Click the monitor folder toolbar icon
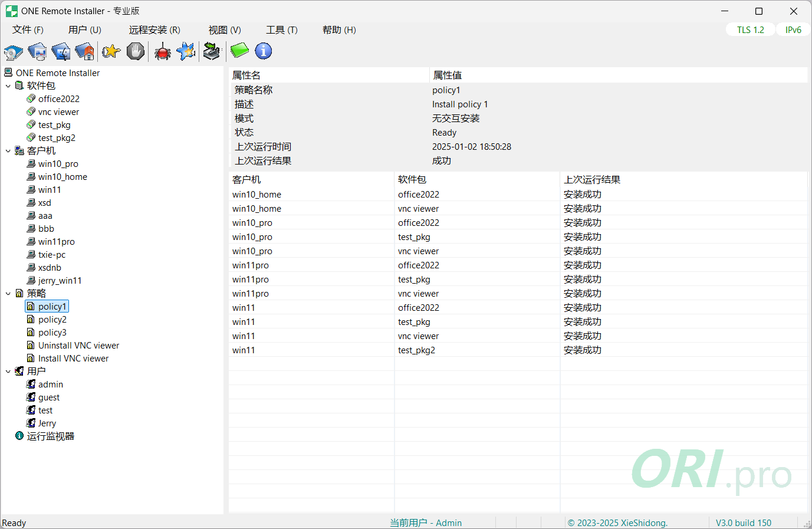The width and height of the screenshot is (812, 529). pos(37,51)
